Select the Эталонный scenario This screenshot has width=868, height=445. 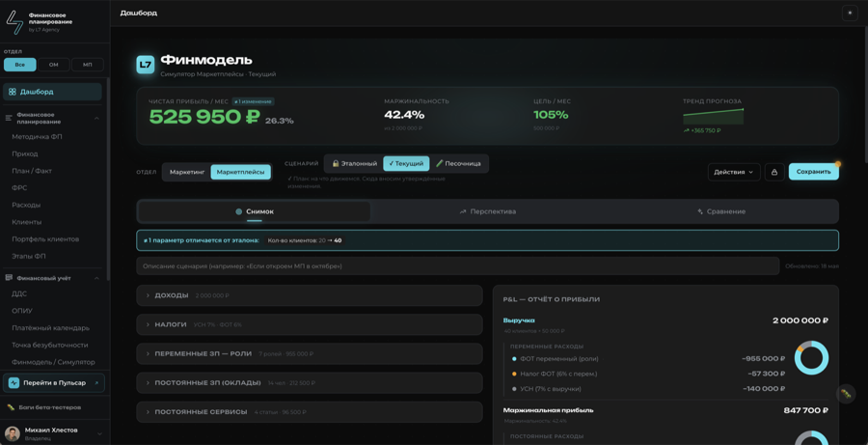[x=354, y=163]
